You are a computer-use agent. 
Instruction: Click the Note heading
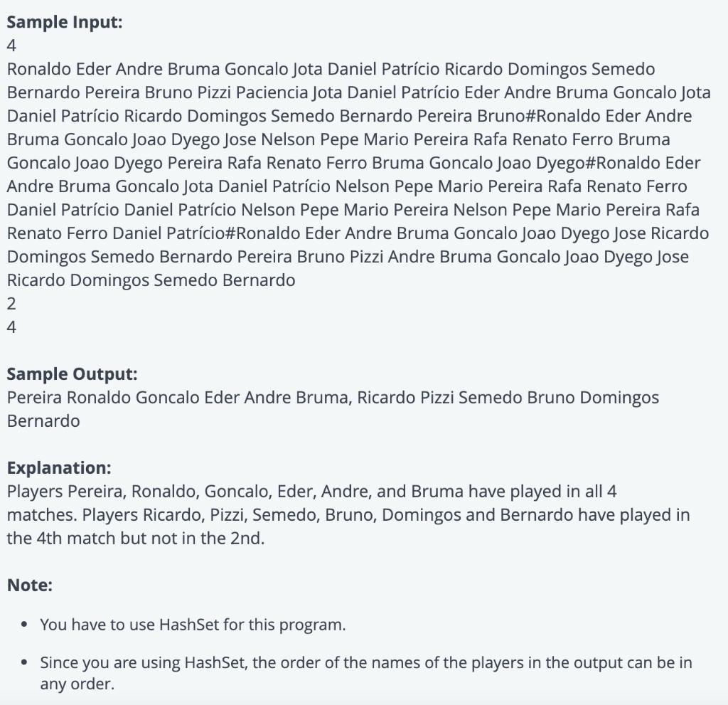(30, 585)
